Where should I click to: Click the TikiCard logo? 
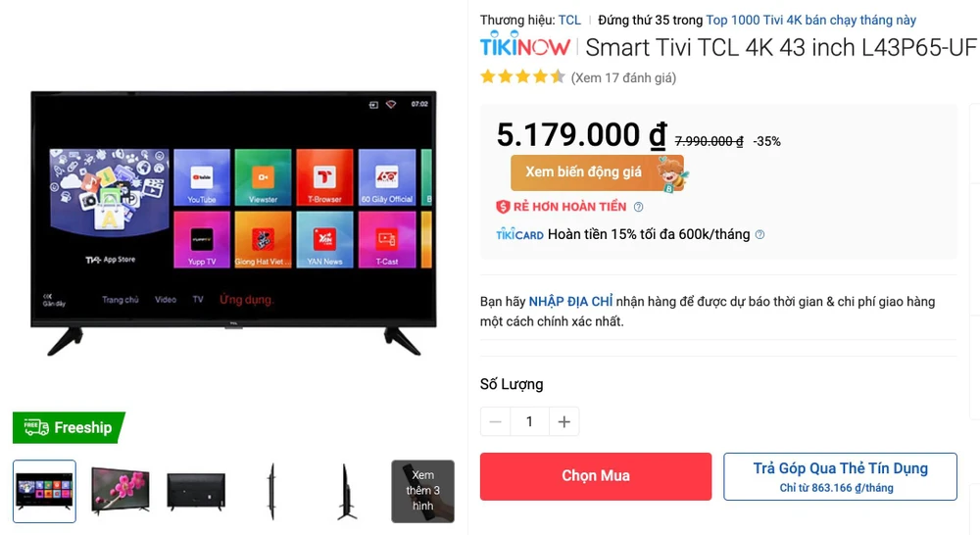(x=519, y=235)
